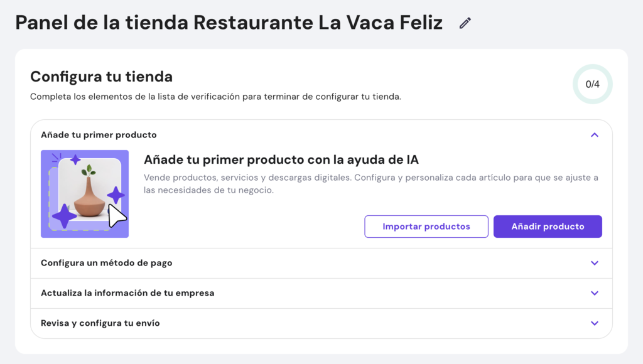The width and height of the screenshot is (643, 364).
Task: Click the chevron beside 'Revisa y configura tu envío'
Action: 595,323
